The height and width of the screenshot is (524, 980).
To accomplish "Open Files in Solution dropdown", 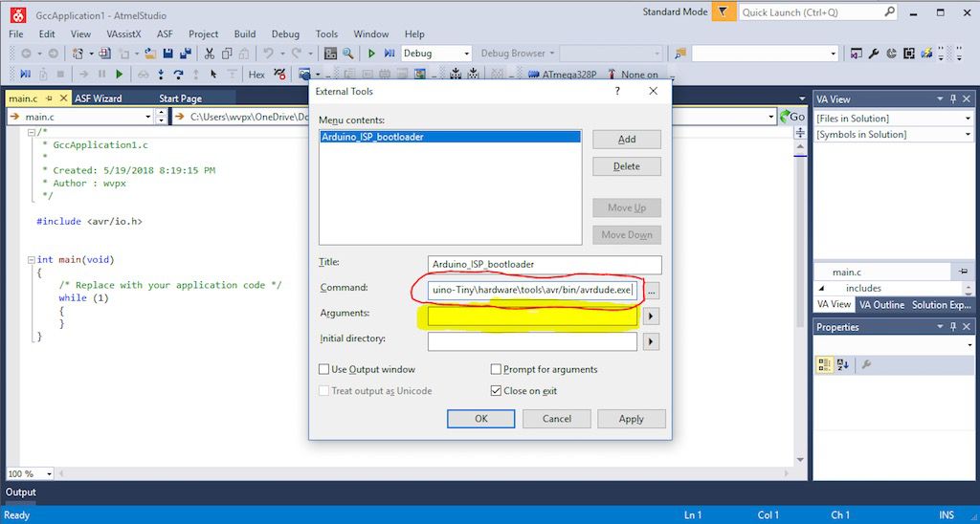I will [969, 118].
